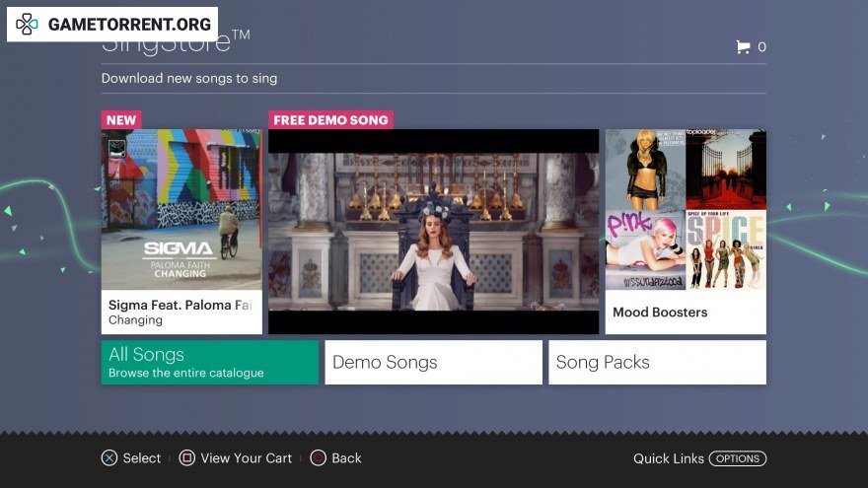This screenshot has height=488, width=868.
Task: Click the circle Back button icon
Action: (x=318, y=458)
